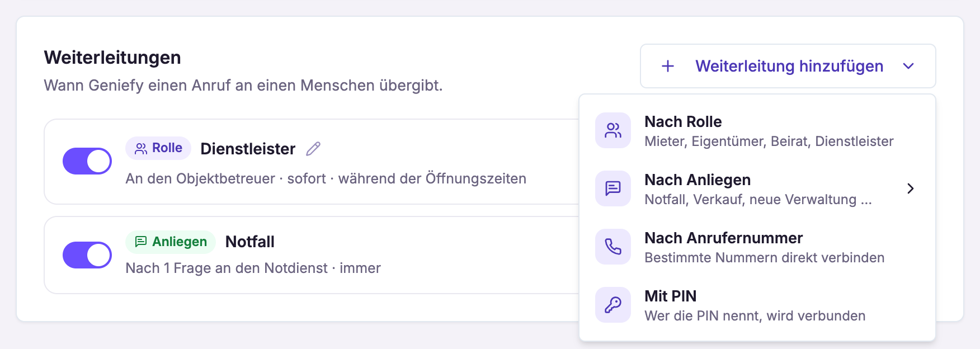The width and height of the screenshot is (980, 349).
Task: Select the Mit PIN option
Action: tap(757, 305)
